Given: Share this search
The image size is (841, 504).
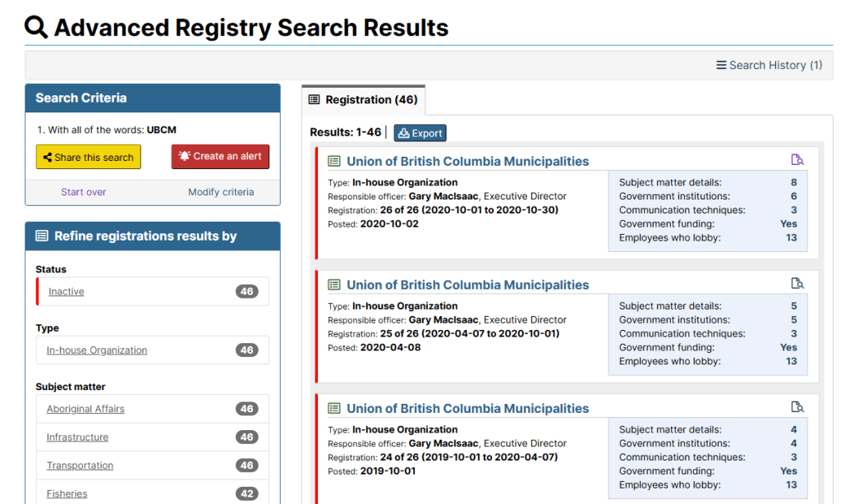Looking at the screenshot, I should (88, 157).
